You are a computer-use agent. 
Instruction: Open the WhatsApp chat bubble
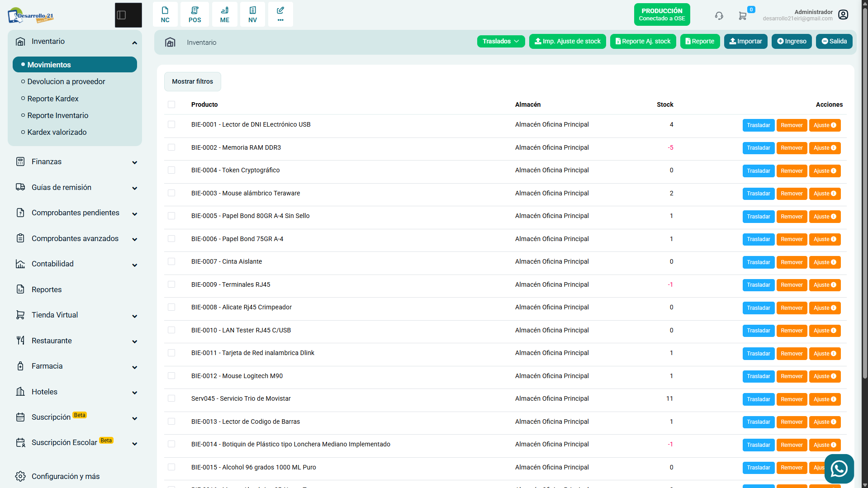click(839, 469)
